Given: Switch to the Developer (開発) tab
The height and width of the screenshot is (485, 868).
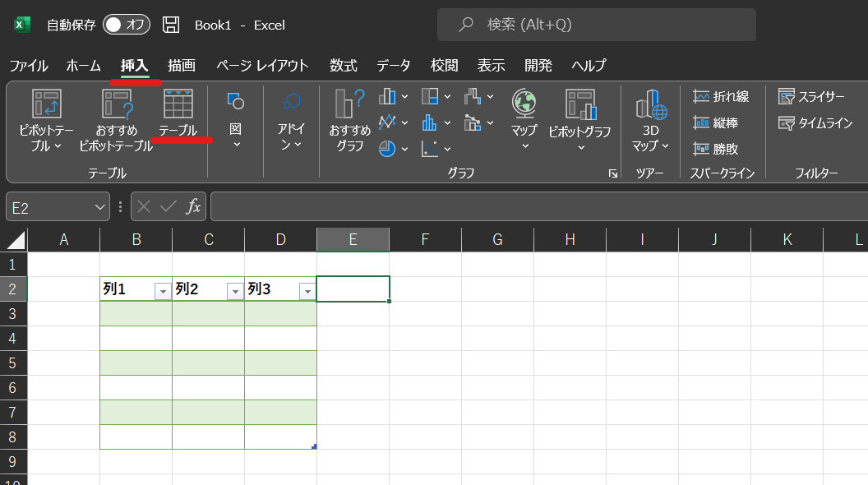Looking at the screenshot, I should tap(538, 66).
